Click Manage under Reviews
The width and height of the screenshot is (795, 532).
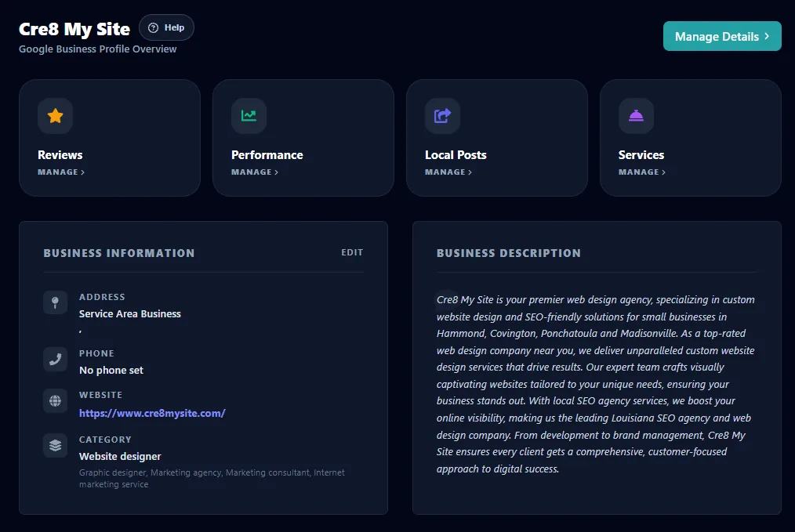click(x=61, y=172)
